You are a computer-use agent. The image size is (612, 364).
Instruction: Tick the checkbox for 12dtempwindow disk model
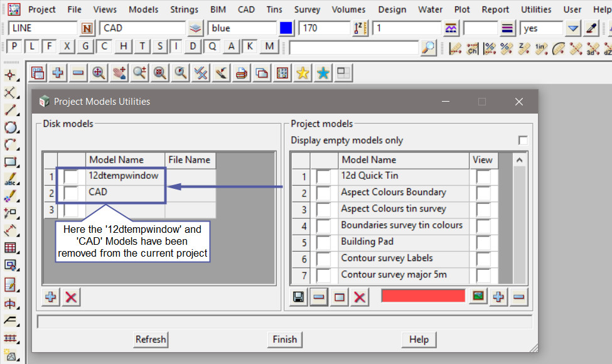tap(70, 177)
